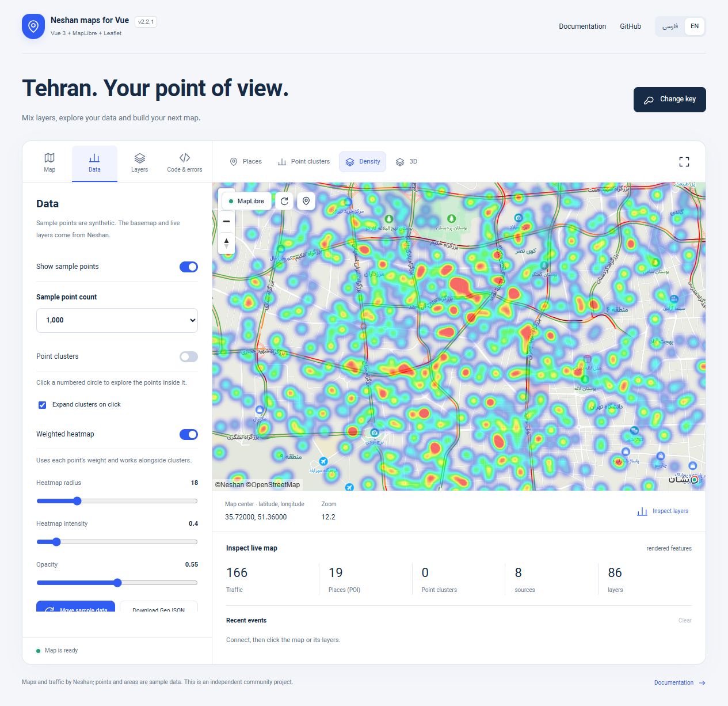This screenshot has width=728, height=706.
Task: Turn off the Weighted heatmap switch
Action: coord(189,434)
